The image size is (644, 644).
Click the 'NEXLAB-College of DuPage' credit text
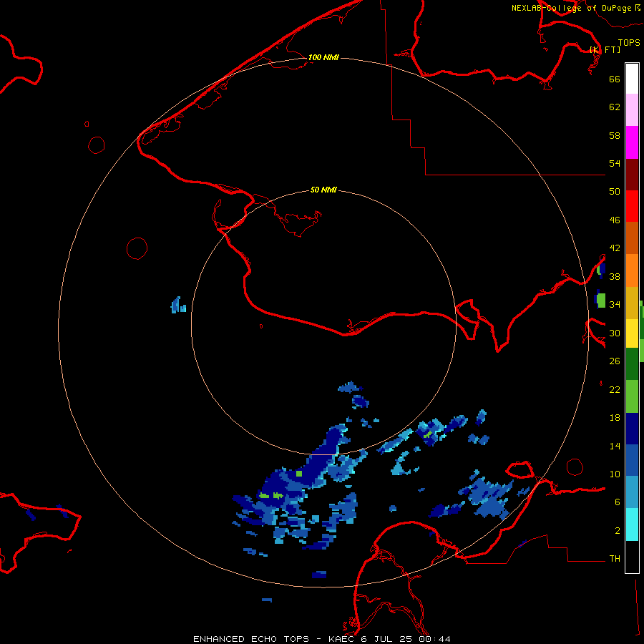click(x=572, y=8)
